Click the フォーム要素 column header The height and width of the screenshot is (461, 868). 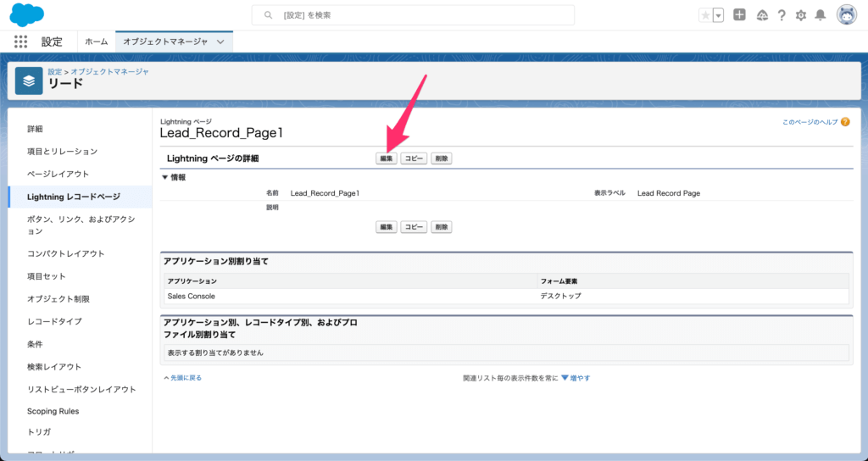(x=693, y=281)
